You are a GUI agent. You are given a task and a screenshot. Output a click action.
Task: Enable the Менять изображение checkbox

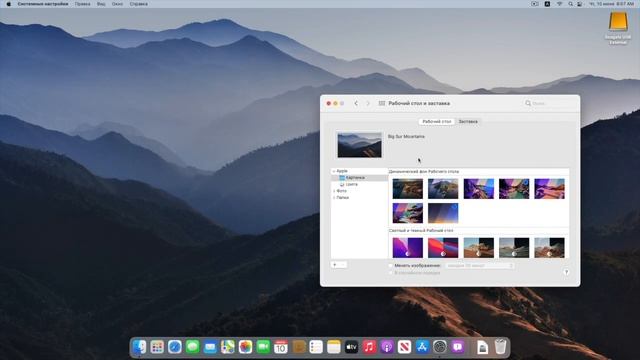(391, 266)
